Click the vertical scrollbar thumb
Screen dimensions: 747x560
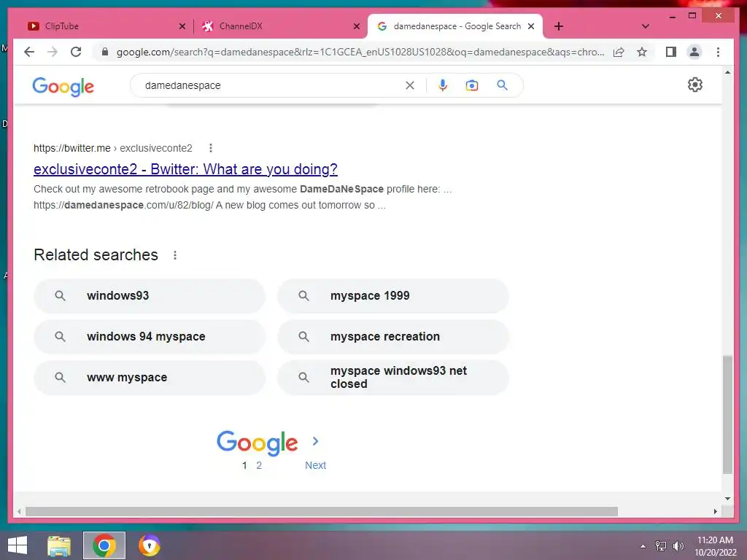pyautogui.click(x=727, y=414)
